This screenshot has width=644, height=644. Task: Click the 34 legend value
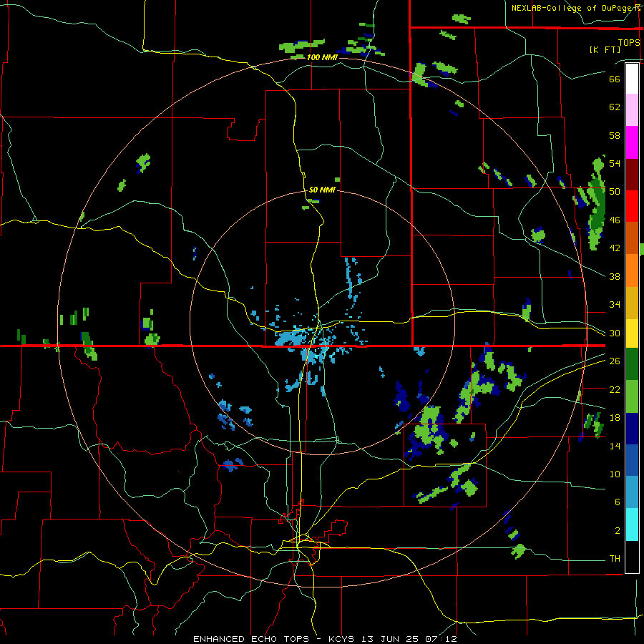click(615, 304)
